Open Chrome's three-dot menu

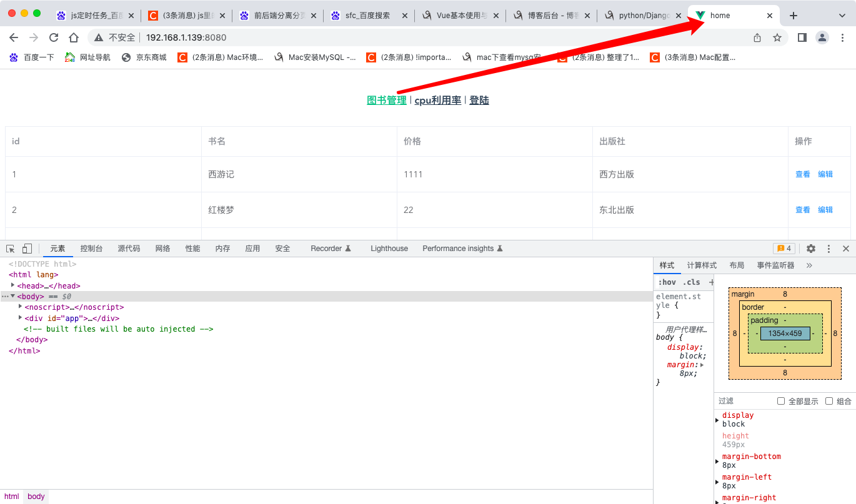842,37
